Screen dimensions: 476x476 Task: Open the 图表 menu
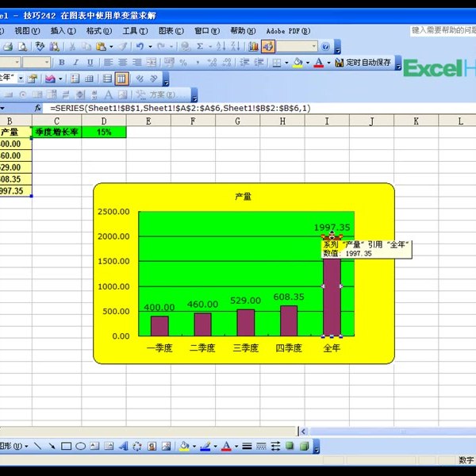171,31
